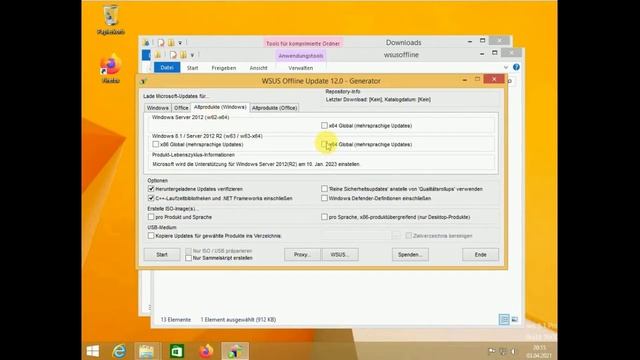The height and width of the screenshot is (360, 640).
Task: Open the Freigeben ribbon tab
Action: click(x=224, y=68)
